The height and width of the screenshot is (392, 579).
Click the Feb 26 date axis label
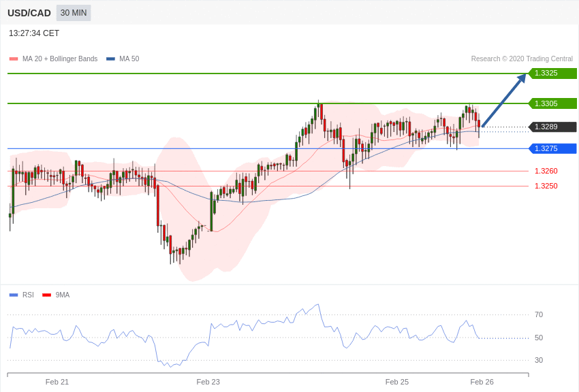(x=482, y=382)
